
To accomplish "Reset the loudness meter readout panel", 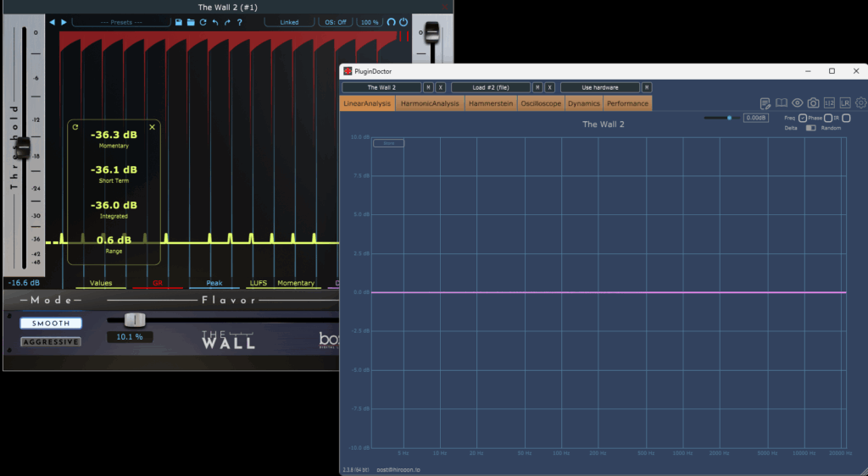I will pyautogui.click(x=75, y=127).
